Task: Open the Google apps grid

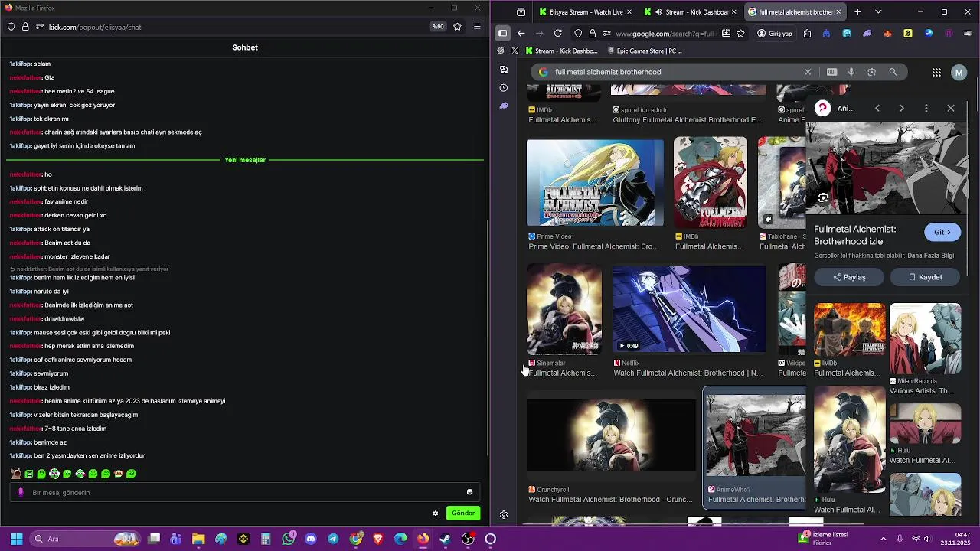Action: coord(936,73)
